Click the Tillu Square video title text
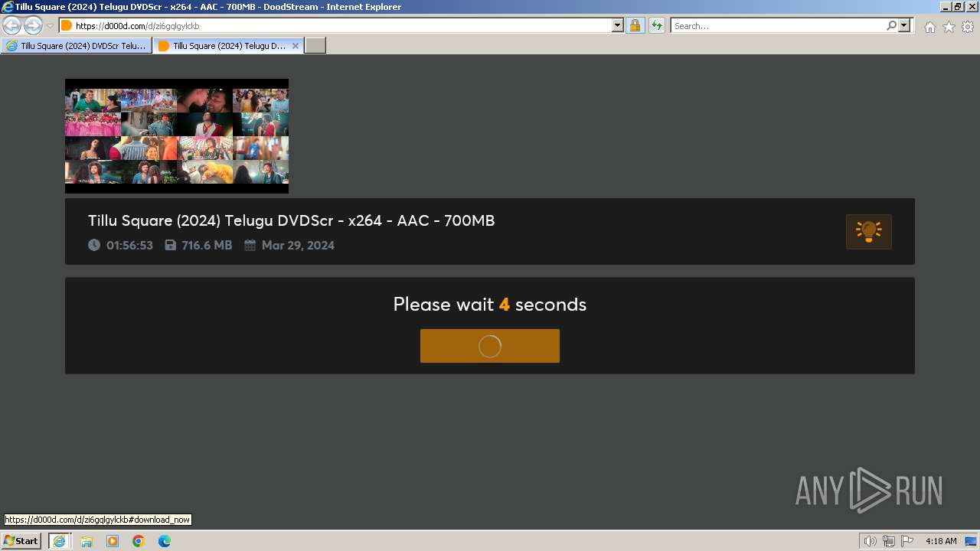 tap(292, 220)
